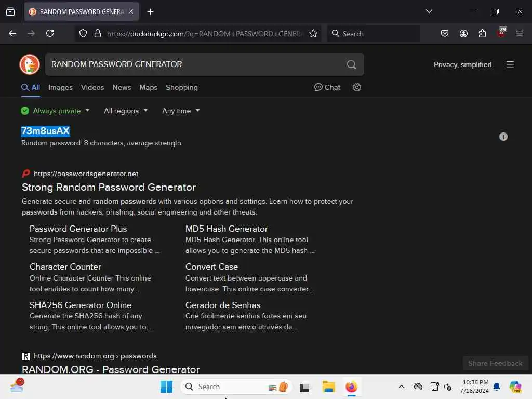Expand the All regions dropdown
Viewport: 532px width, 399px height.
pyautogui.click(x=126, y=111)
